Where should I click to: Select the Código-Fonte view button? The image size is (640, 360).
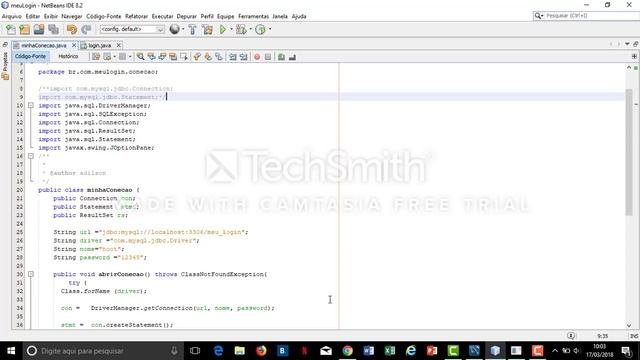point(30,56)
